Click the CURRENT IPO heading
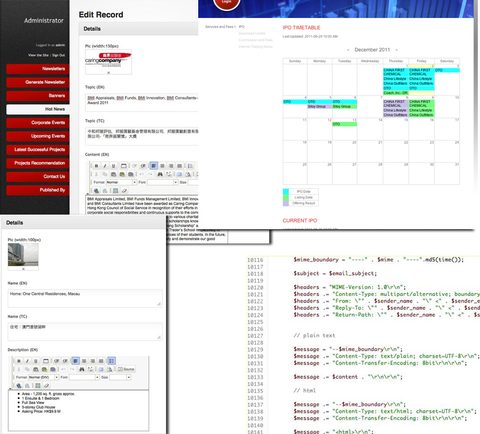480x434 pixels. click(x=300, y=220)
